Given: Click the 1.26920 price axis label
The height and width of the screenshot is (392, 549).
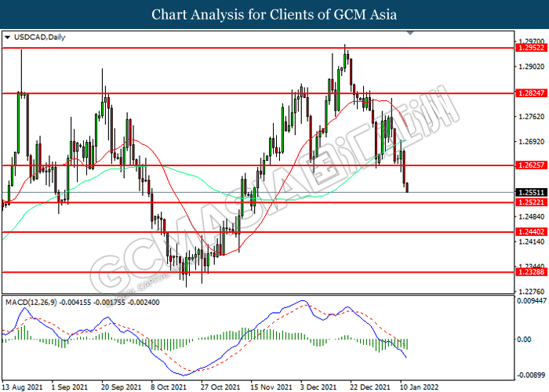Looking at the screenshot, I should pyautogui.click(x=532, y=142).
